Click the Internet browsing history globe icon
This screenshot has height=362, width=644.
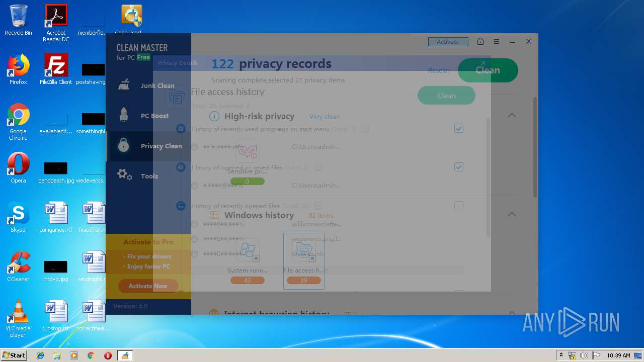tap(214, 312)
